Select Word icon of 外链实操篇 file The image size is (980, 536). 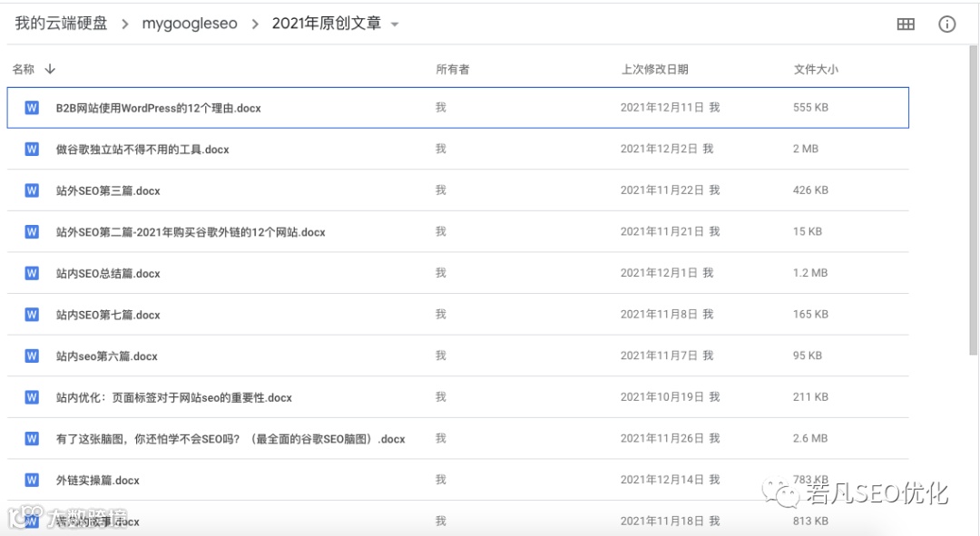(x=32, y=480)
